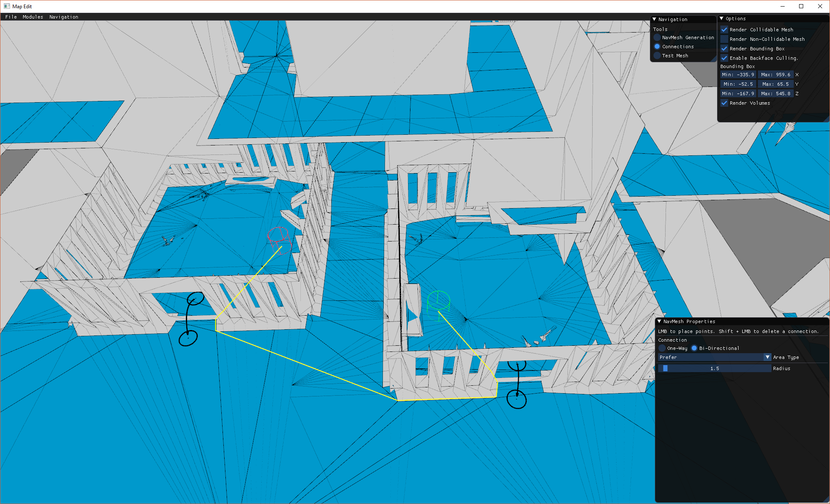Open the Modules menu

(33, 17)
